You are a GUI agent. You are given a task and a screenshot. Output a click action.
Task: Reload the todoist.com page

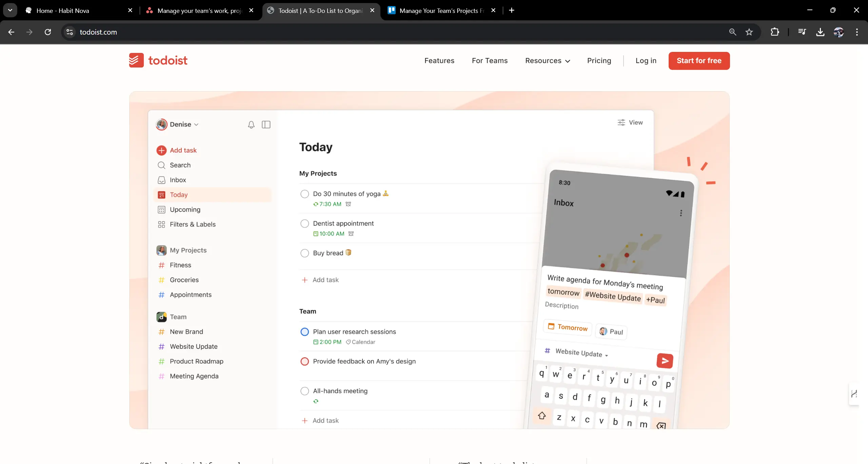(48, 32)
